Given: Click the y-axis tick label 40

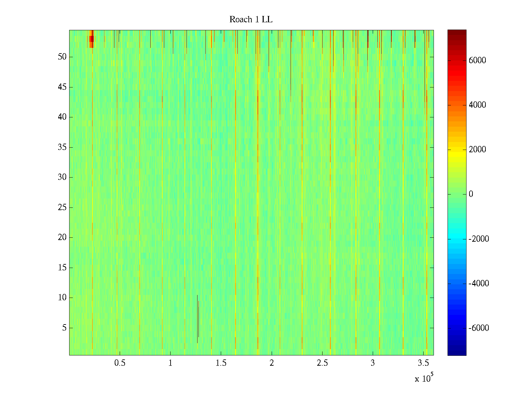Looking at the screenshot, I should click(62, 117).
